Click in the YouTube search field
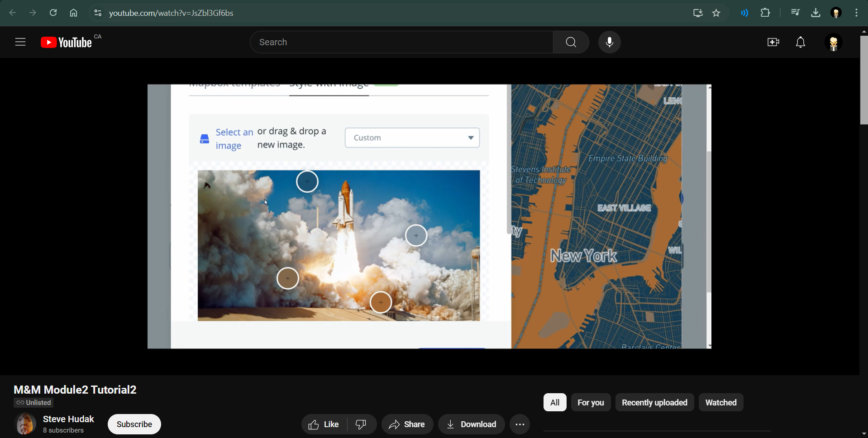 (401, 43)
